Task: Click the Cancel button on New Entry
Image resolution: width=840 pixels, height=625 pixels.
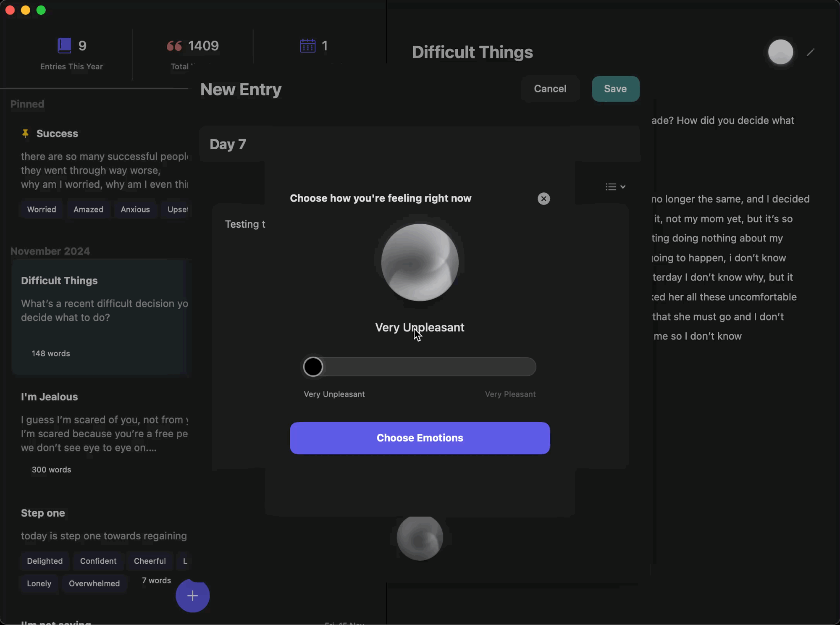Action: click(550, 89)
